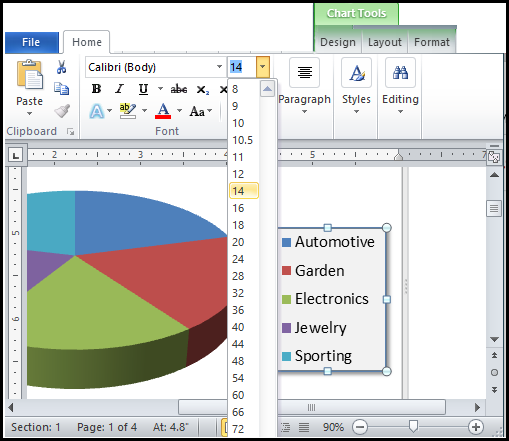Open the Editing binoculars icon

tap(400, 72)
